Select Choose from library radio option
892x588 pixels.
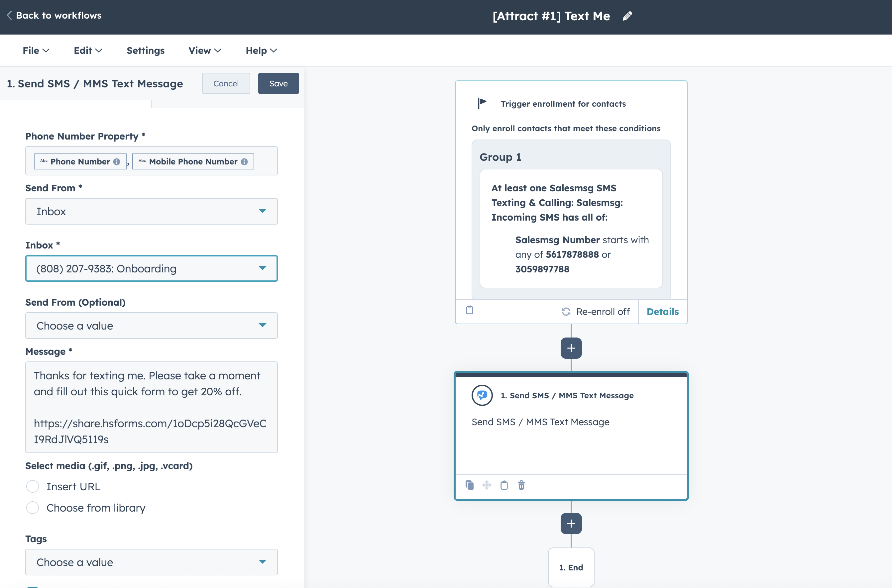click(x=33, y=507)
